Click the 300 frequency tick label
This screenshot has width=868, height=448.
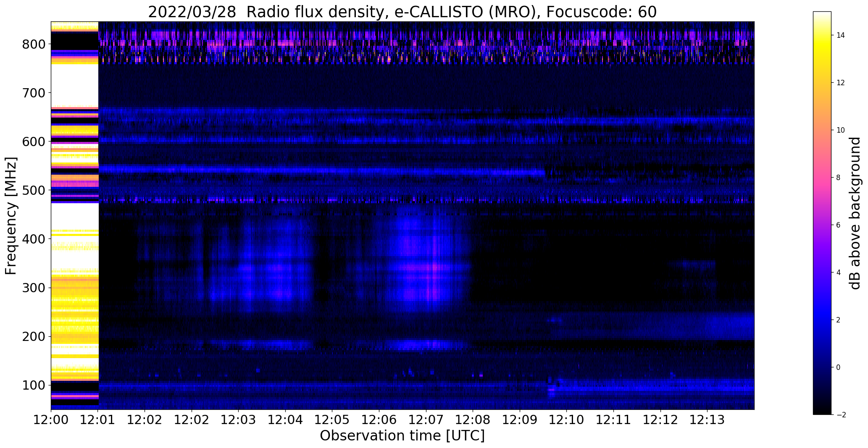tap(34, 288)
